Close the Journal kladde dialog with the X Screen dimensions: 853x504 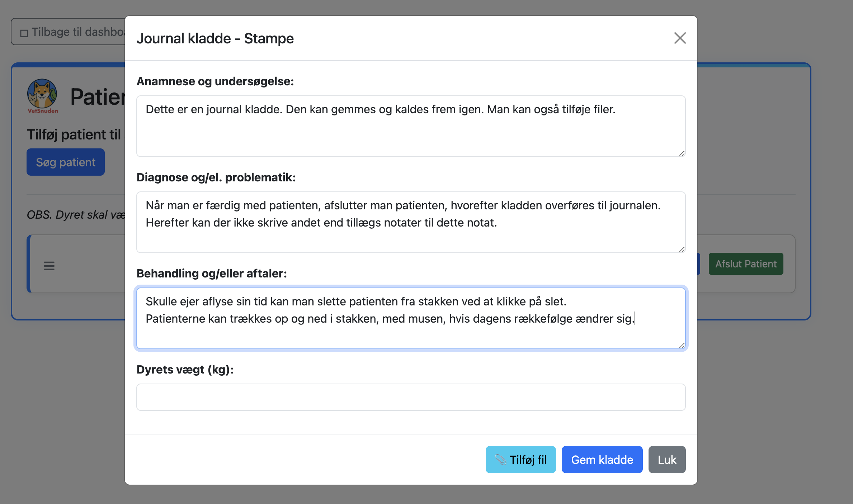[x=680, y=38]
